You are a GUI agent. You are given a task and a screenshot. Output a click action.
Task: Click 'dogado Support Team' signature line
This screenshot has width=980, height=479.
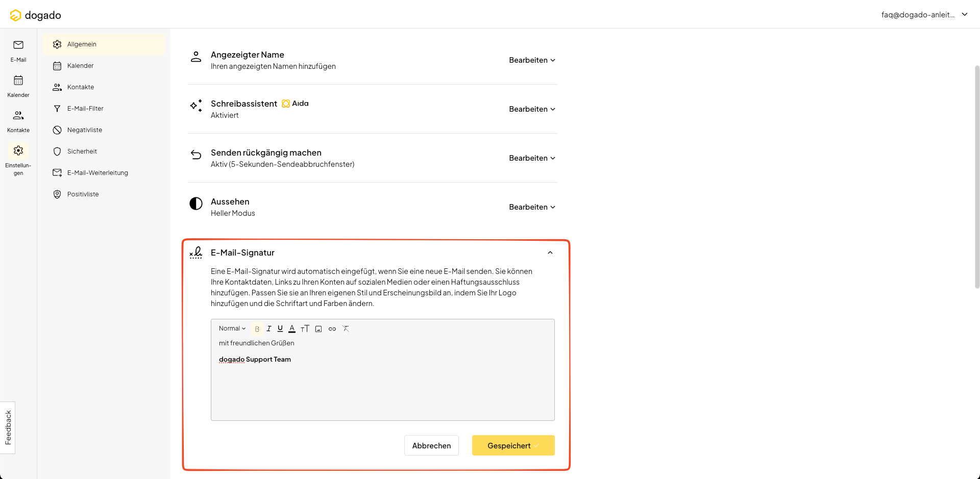(x=255, y=360)
